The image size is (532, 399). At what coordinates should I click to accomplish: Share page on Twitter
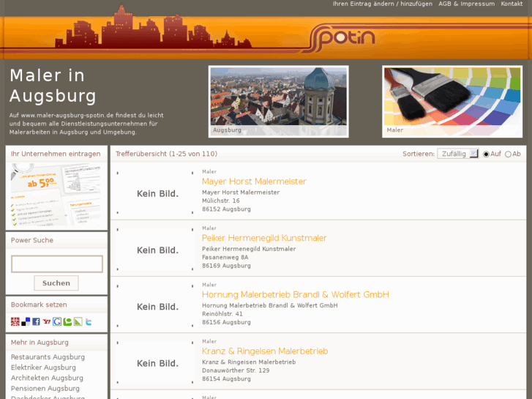[x=89, y=321]
